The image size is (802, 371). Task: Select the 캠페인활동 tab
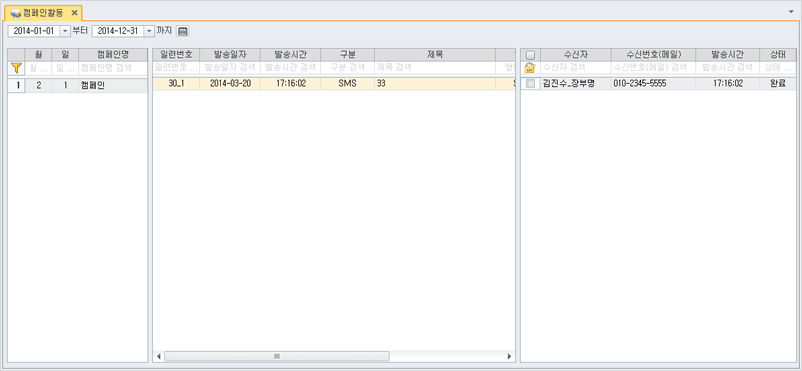pyautogui.click(x=43, y=13)
